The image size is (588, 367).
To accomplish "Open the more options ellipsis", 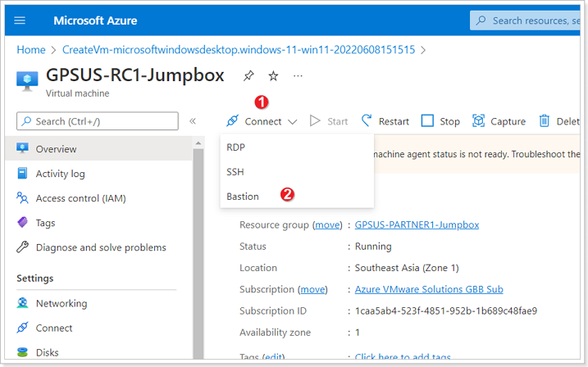I will (x=298, y=76).
